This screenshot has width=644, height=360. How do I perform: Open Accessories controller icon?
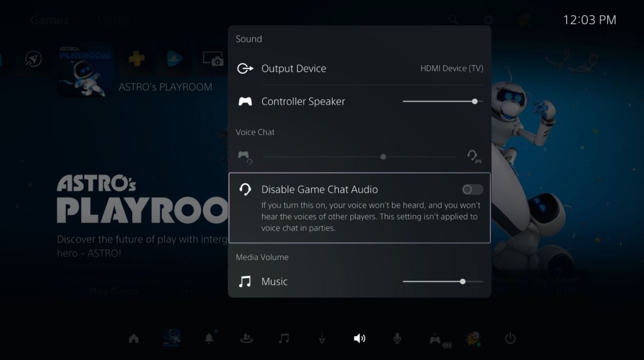click(x=436, y=339)
